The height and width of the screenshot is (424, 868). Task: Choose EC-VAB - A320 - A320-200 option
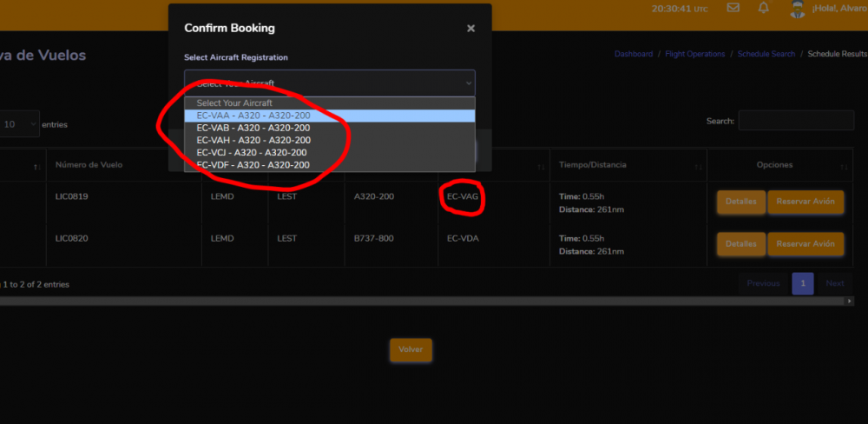click(329, 128)
